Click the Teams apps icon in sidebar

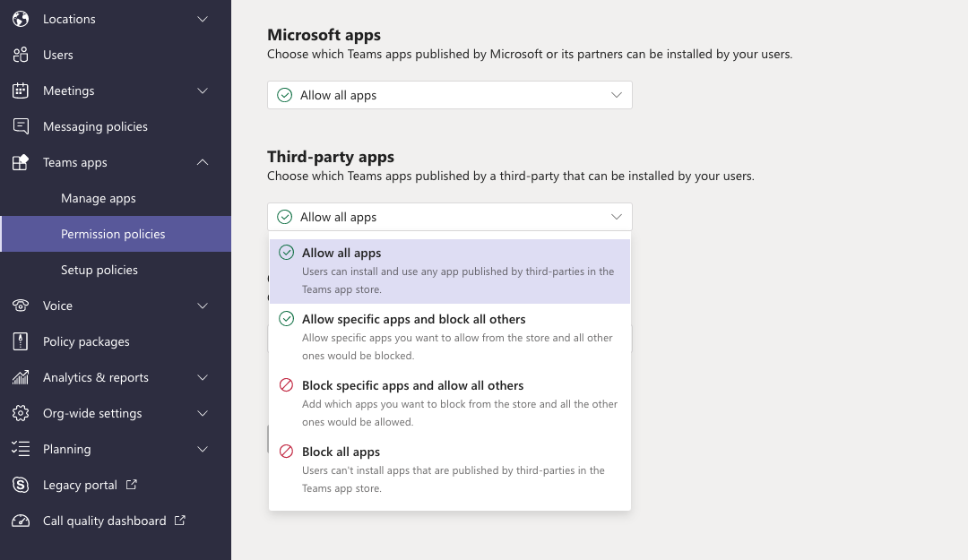point(21,162)
